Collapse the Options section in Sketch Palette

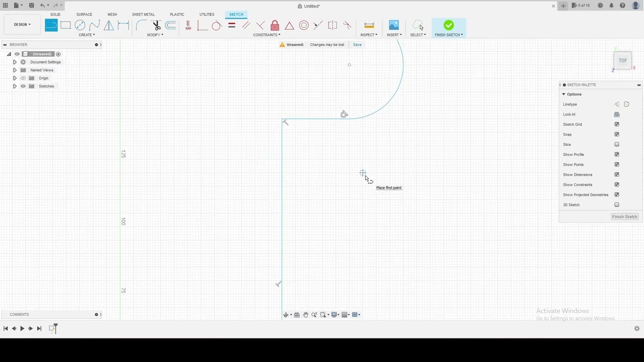(563, 94)
